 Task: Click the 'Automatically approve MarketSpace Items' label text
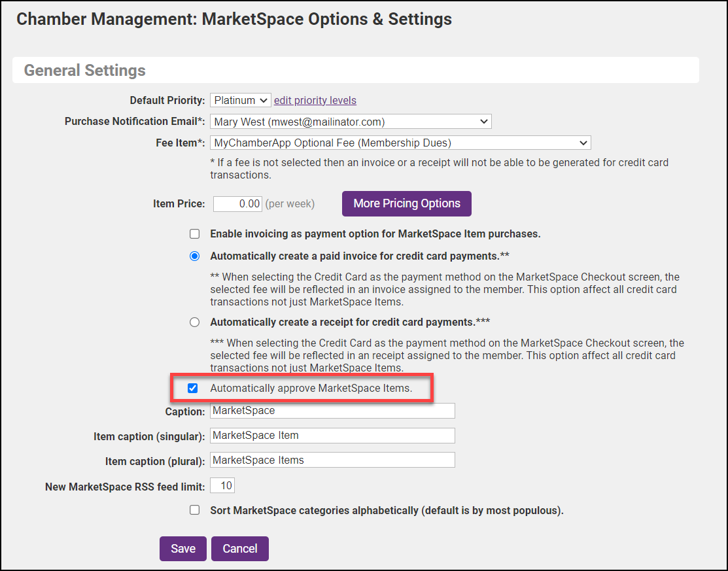[x=311, y=388]
